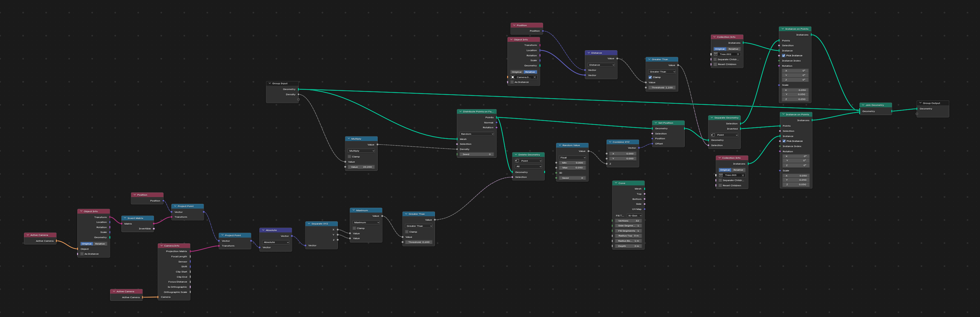Click the Threshold 1.100 field
The width and height of the screenshot is (980, 317).
(x=662, y=88)
